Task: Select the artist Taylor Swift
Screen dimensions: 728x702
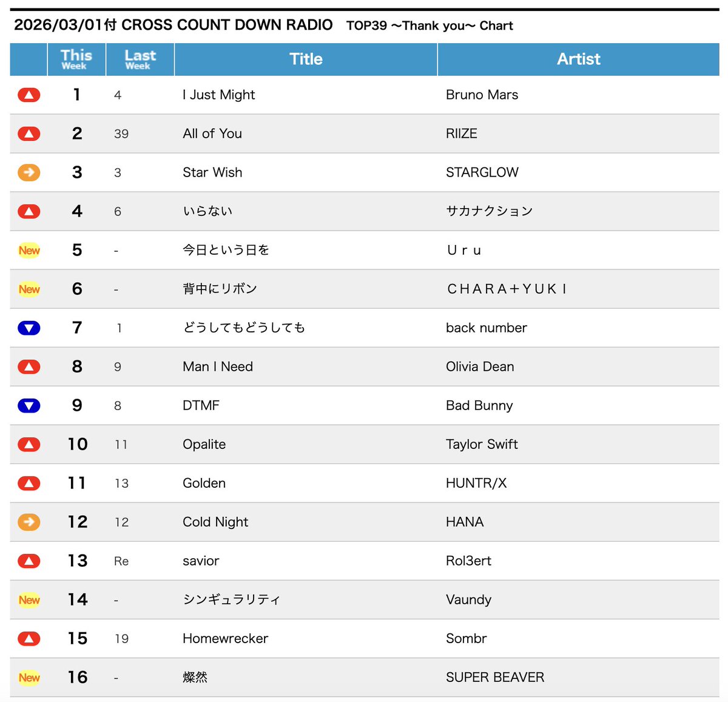Action: pos(482,444)
